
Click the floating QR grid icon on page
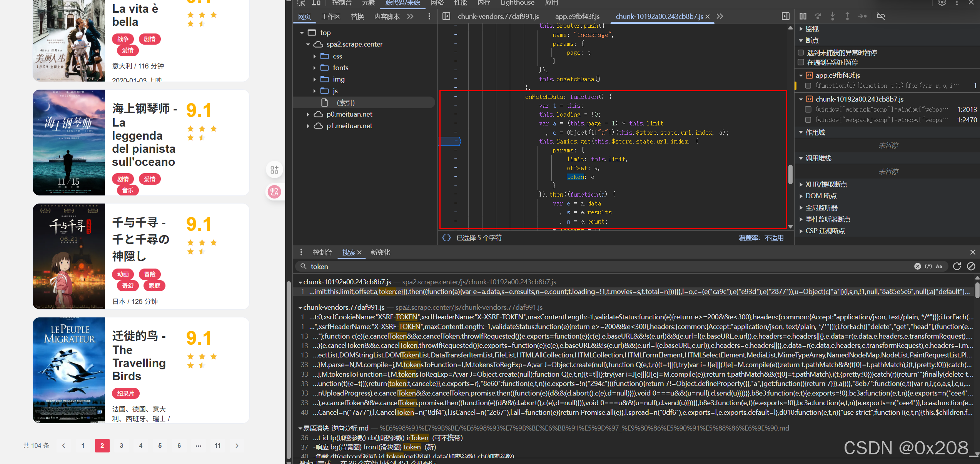coord(274,170)
